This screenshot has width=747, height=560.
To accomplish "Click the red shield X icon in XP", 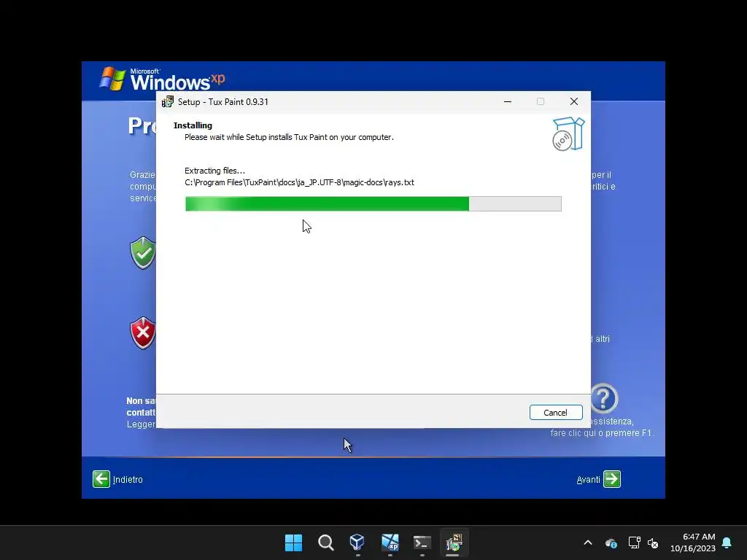I will [142, 332].
